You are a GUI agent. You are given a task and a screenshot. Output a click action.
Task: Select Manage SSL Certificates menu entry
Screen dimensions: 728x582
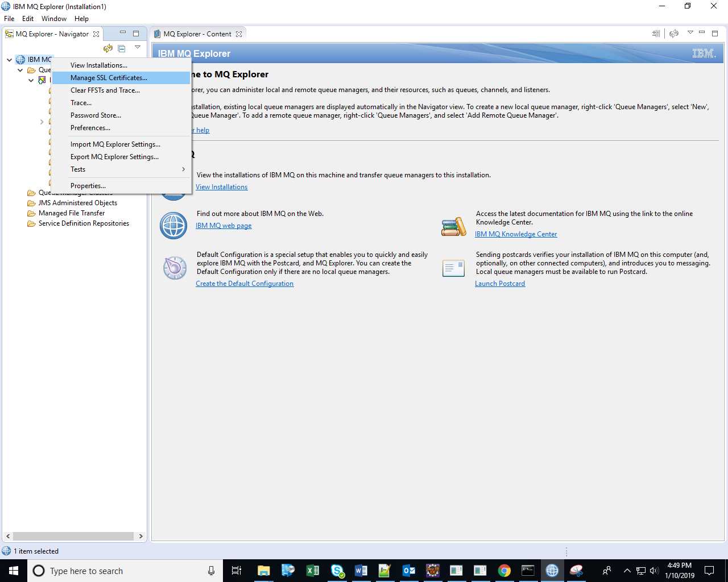coord(109,78)
